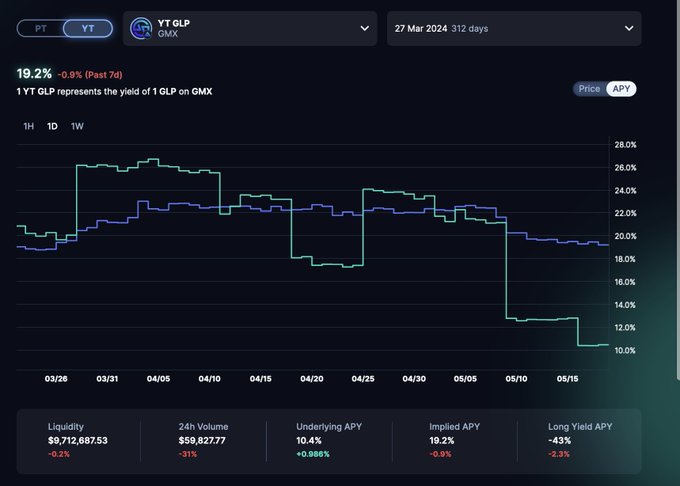
Task: Expand the YT GLP market dropdown chevron
Action: [x=365, y=28]
